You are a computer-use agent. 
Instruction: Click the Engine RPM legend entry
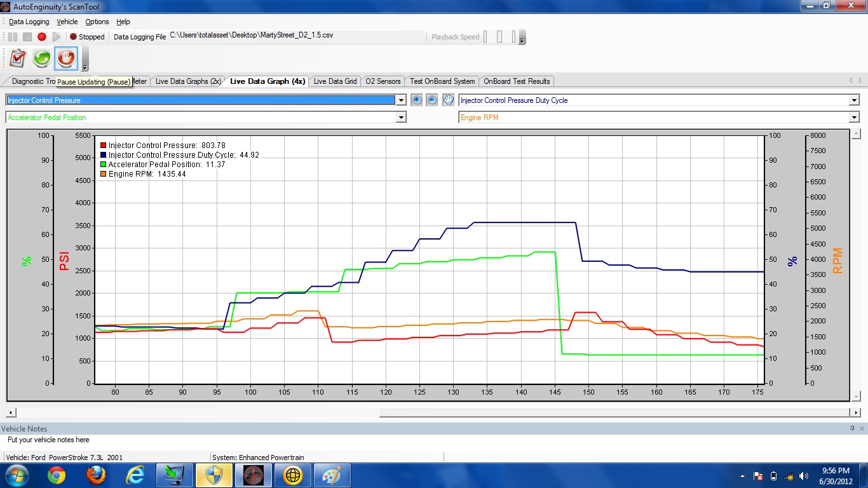pos(143,174)
